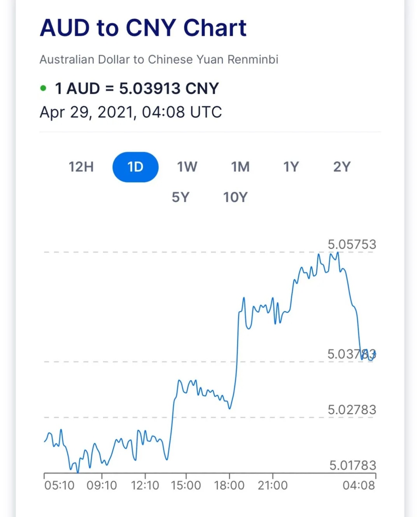420x517 pixels.
Task: Switch chart to 1W range
Action: 187,167
